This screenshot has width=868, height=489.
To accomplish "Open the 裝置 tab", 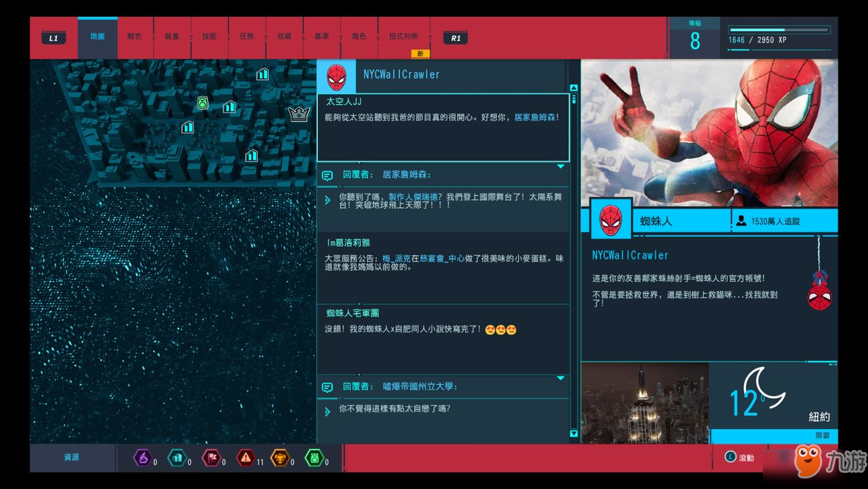I will pos(172,37).
